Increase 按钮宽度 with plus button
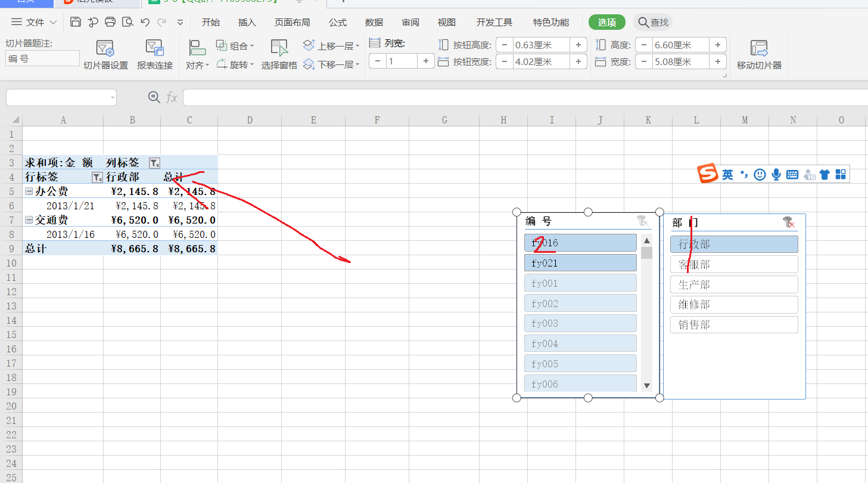Screen dimensions: 868x483 click(x=578, y=61)
